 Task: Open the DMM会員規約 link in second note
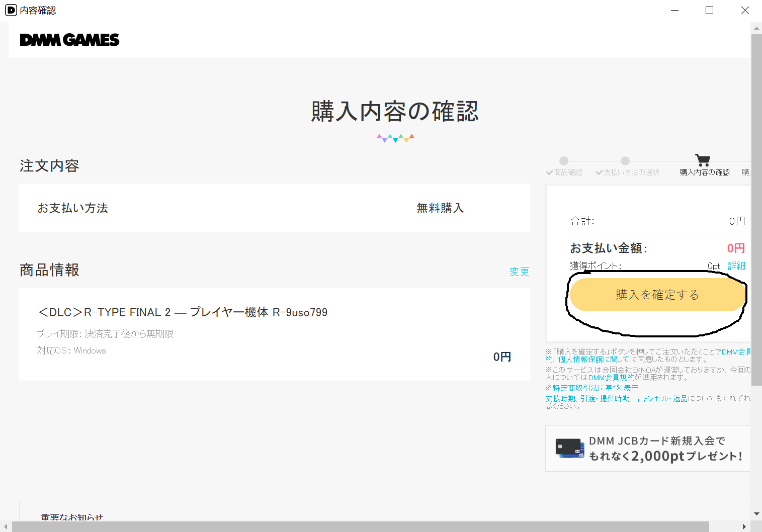[x=612, y=378]
